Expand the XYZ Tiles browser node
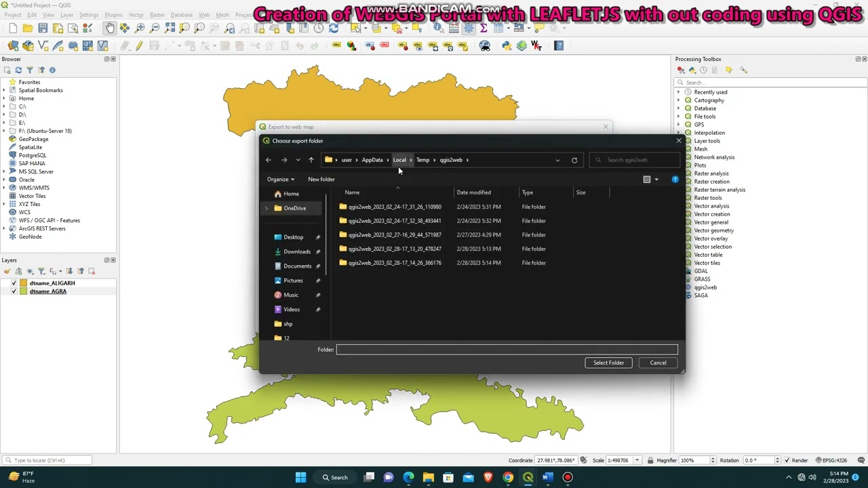Viewport: 868px width, 488px height. tap(4, 204)
